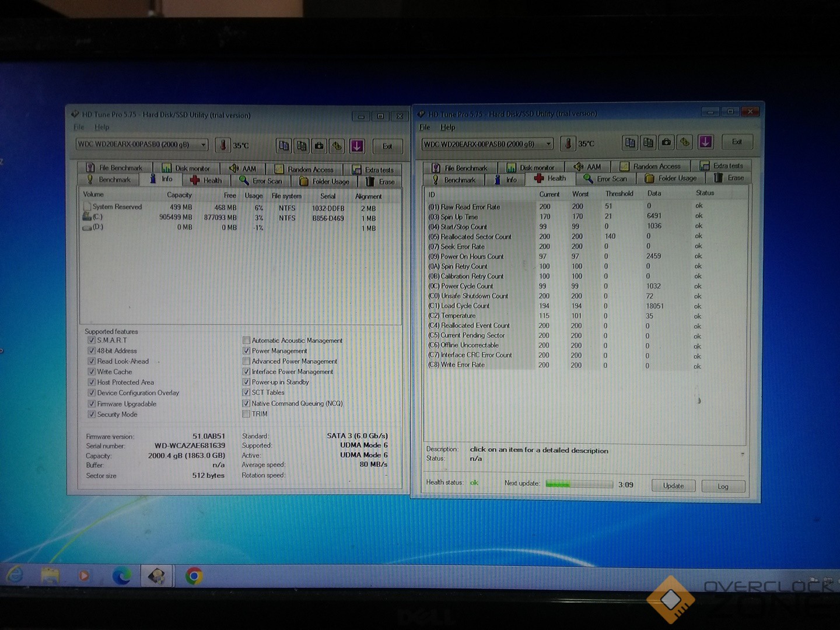This screenshot has height=630, width=840.
Task: Open File menu in right HD Tune window
Action: coord(425,127)
